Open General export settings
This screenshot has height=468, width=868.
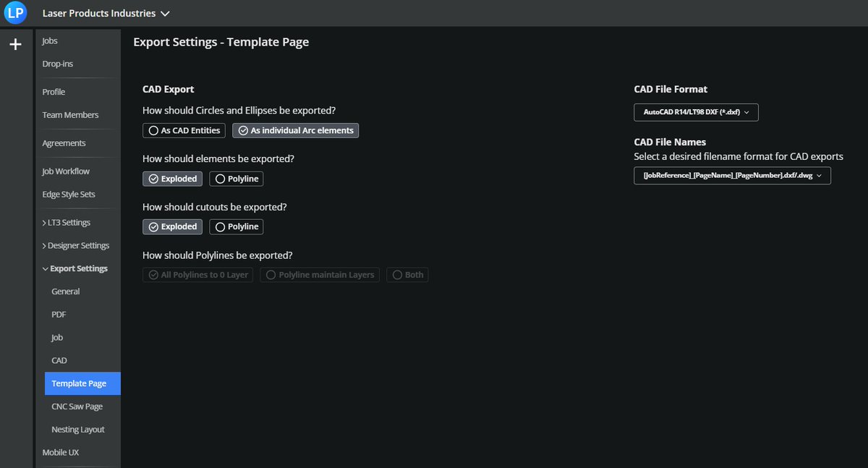[x=66, y=292]
